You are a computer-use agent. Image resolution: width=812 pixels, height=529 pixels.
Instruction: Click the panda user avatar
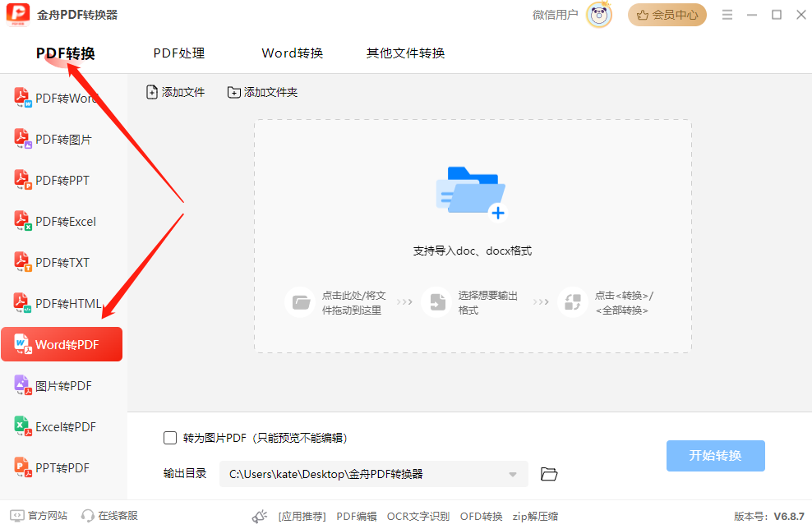pos(599,15)
